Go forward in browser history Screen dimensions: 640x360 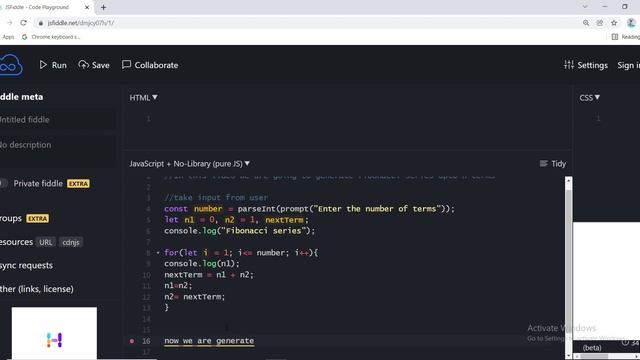[x=9, y=23]
